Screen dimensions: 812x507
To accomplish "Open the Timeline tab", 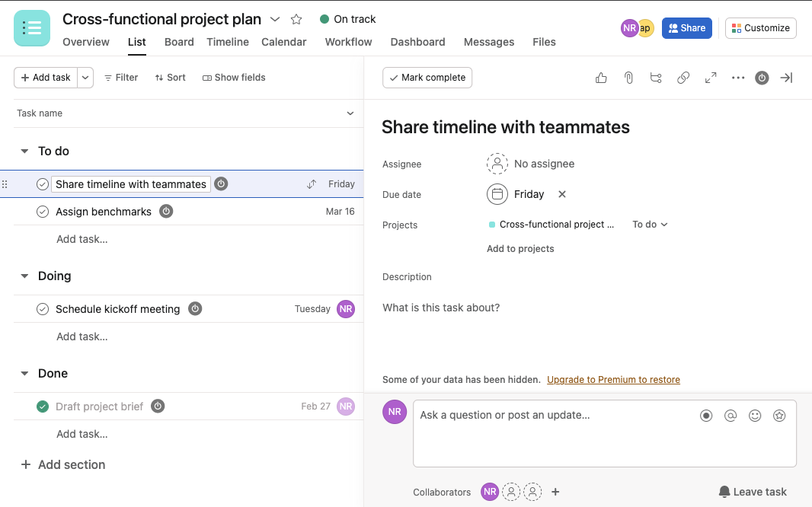I will pyautogui.click(x=228, y=42).
